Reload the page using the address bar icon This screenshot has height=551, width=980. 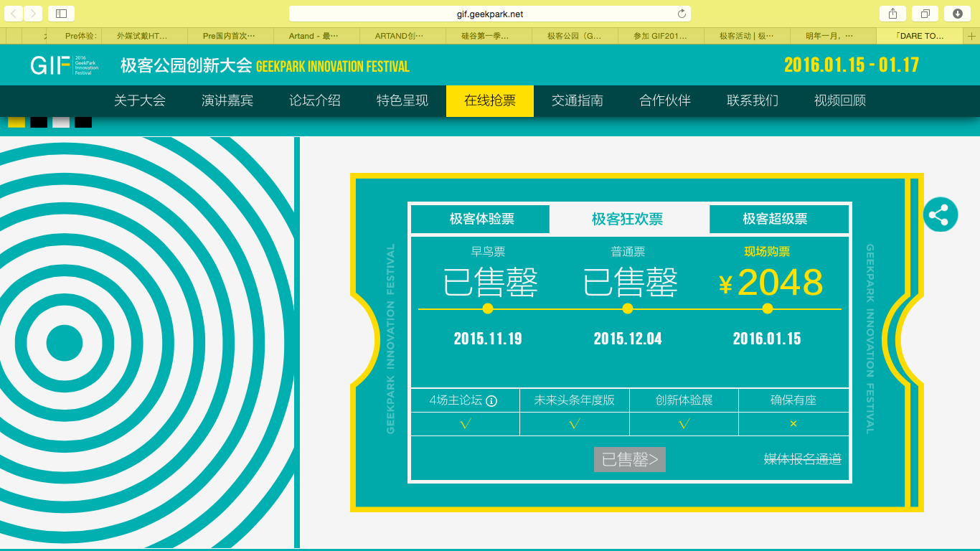[682, 14]
